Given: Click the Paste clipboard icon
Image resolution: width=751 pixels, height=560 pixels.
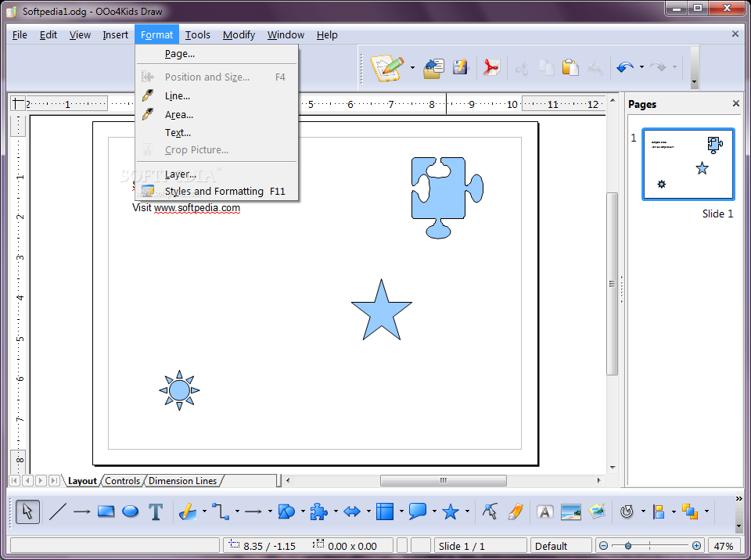Looking at the screenshot, I should pyautogui.click(x=570, y=67).
